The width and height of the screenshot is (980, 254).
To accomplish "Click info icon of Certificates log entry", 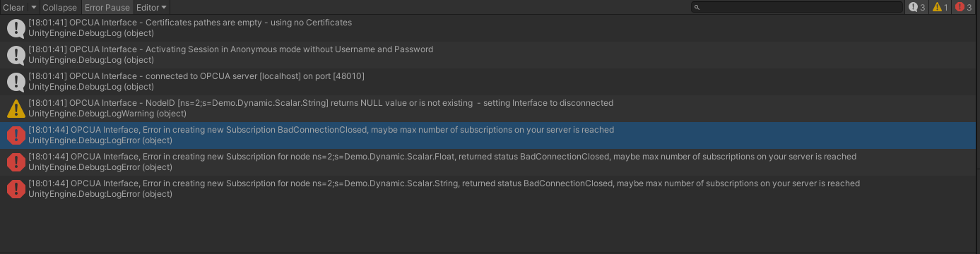I will click(16, 28).
